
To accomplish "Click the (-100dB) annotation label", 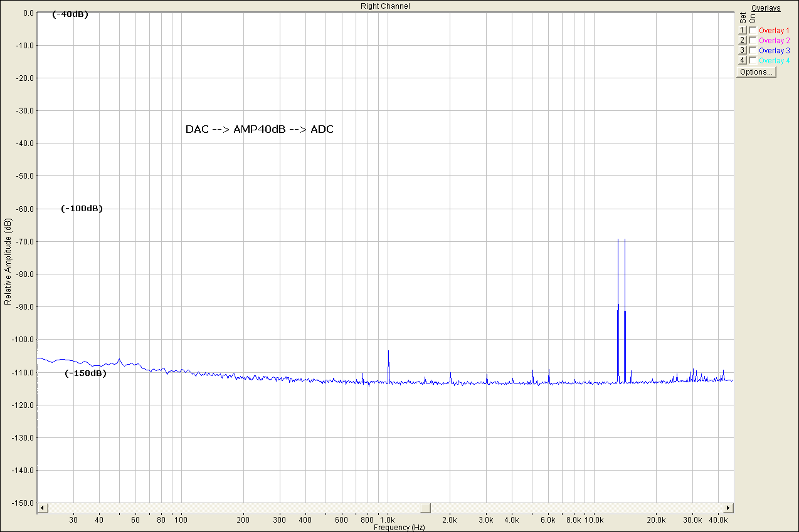I will [x=82, y=209].
